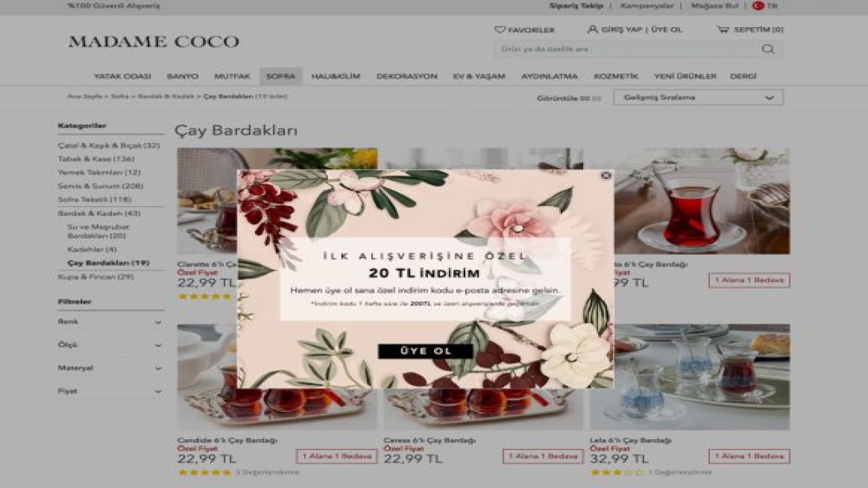The image size is (868, 488).
Task: Open the Gelişmiş Sıralama dropdown
Action: pyautogui.click(x=698, y=98)
